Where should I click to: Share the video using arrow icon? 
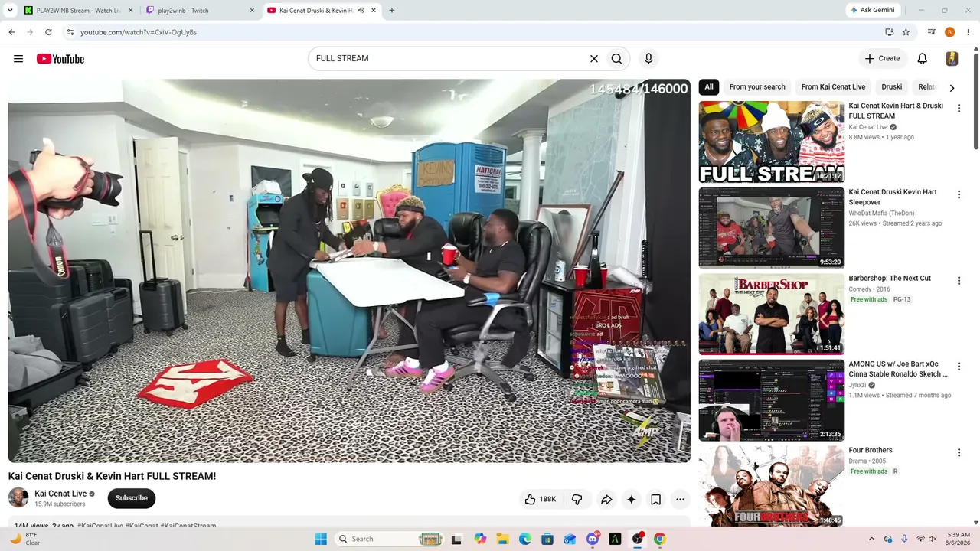606,500
